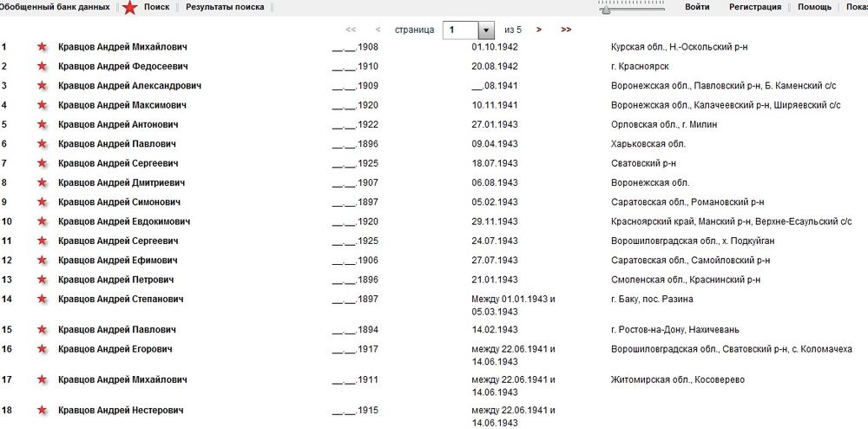The width and height of the screenshot is (868, 429).
Task: Click star icon beside Кравцов Андрей Дмитриевич
Action: click(41, 183)
